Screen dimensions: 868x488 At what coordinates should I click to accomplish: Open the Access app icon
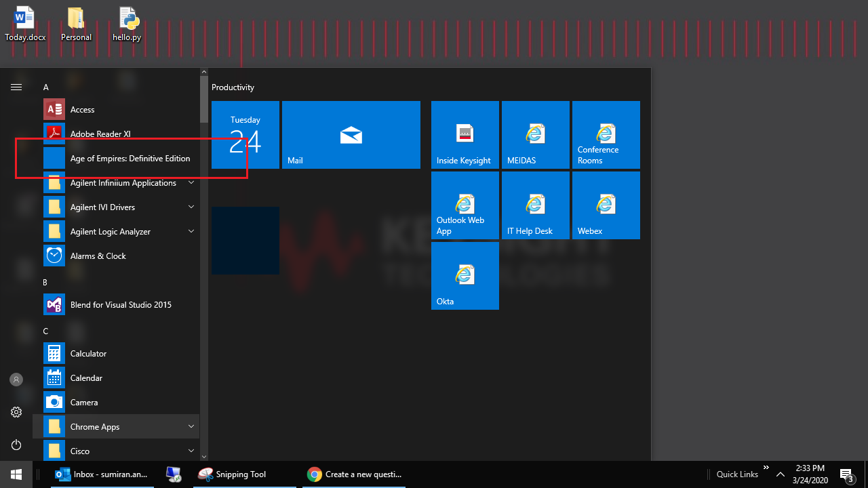pos(54,110)
